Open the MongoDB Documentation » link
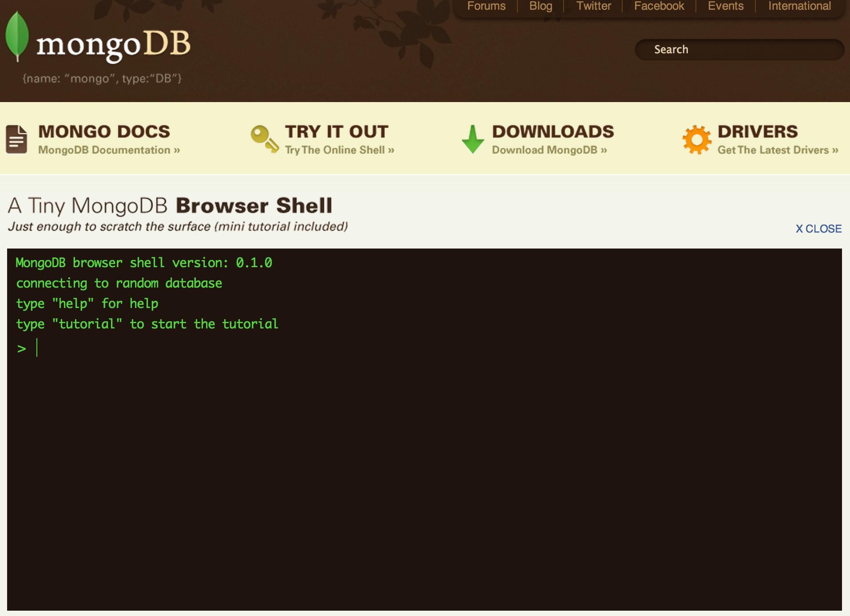 coord(109,150)
